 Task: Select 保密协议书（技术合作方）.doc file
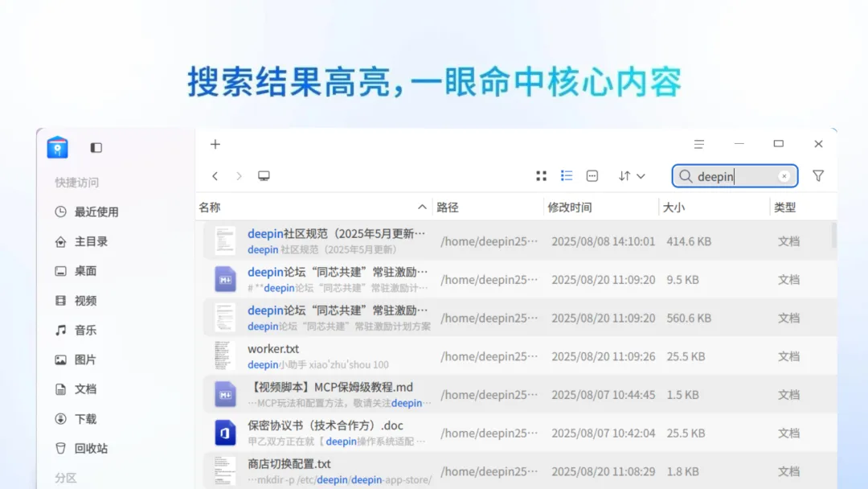pyautogui.click(x=519, y=433)
